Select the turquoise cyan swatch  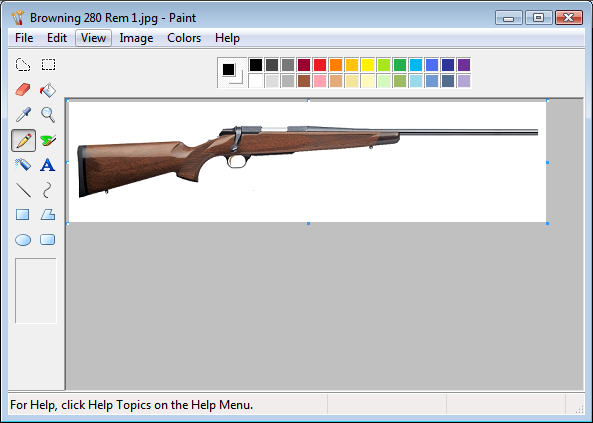416,65
